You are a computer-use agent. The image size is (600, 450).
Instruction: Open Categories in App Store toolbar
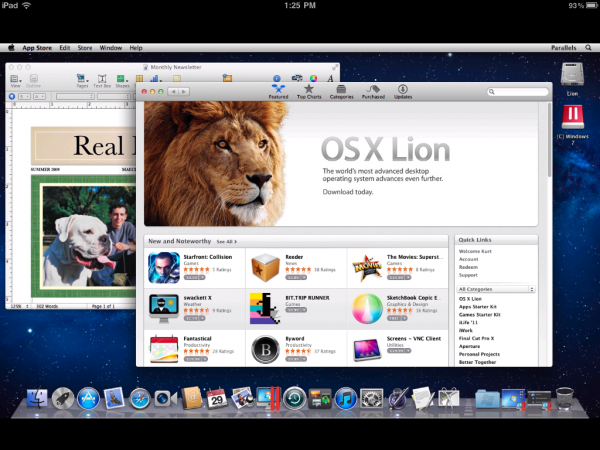coord(341,92)
